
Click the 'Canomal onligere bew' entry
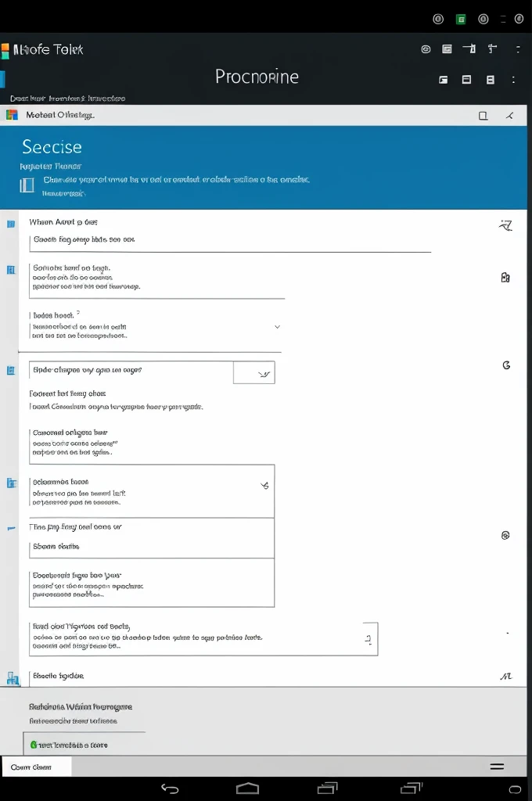click(x=70, y=433)
